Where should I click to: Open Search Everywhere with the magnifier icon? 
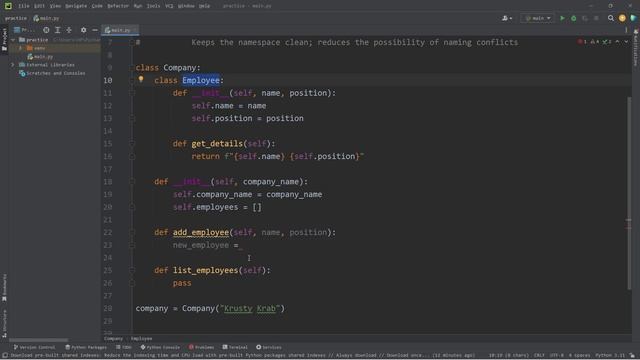click(611, 18)
